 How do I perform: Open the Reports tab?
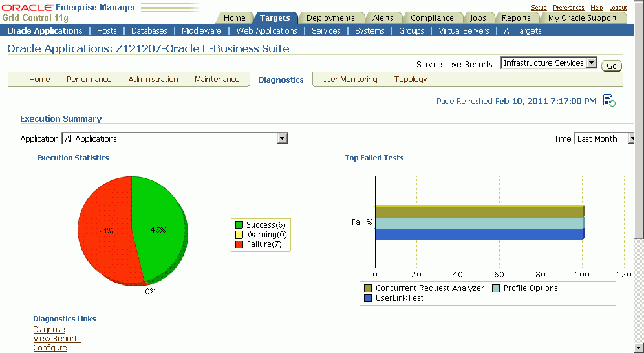pyautogui.click(x=516, y=17)
